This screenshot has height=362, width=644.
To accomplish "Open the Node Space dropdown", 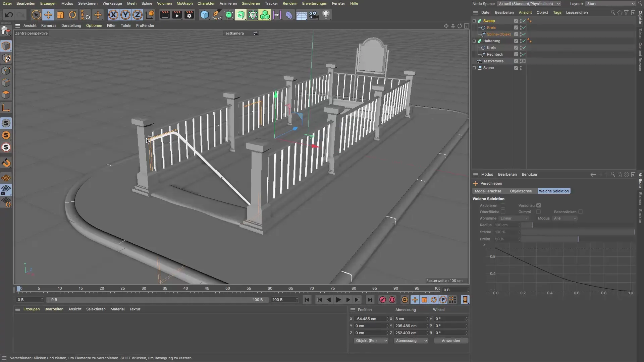I will (x=529, y=4).
